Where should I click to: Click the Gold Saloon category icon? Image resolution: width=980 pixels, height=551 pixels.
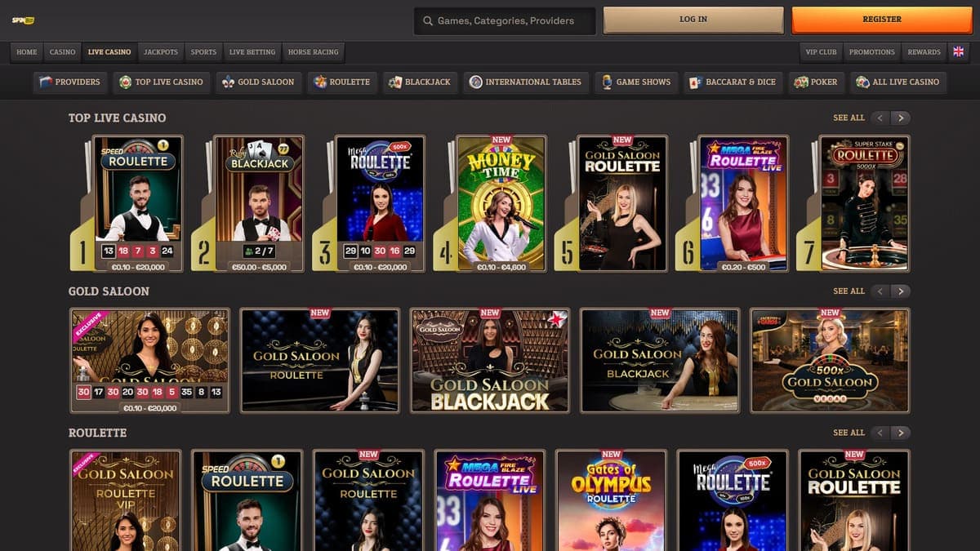pyautogui.click(x=228, y=82)
